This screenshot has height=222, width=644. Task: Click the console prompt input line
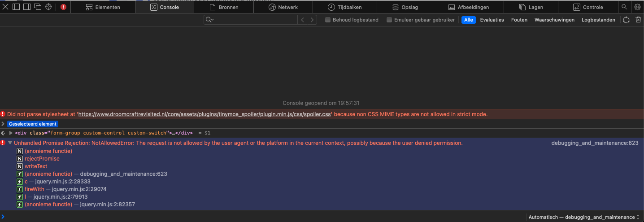pos(265,217)
